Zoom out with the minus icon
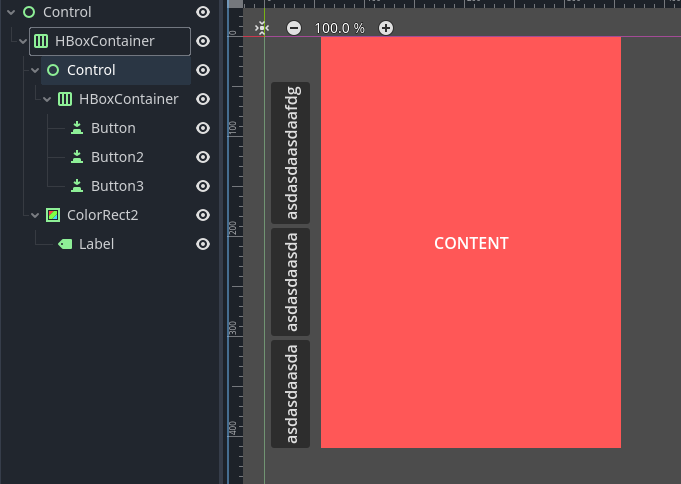 click(294, 28)
